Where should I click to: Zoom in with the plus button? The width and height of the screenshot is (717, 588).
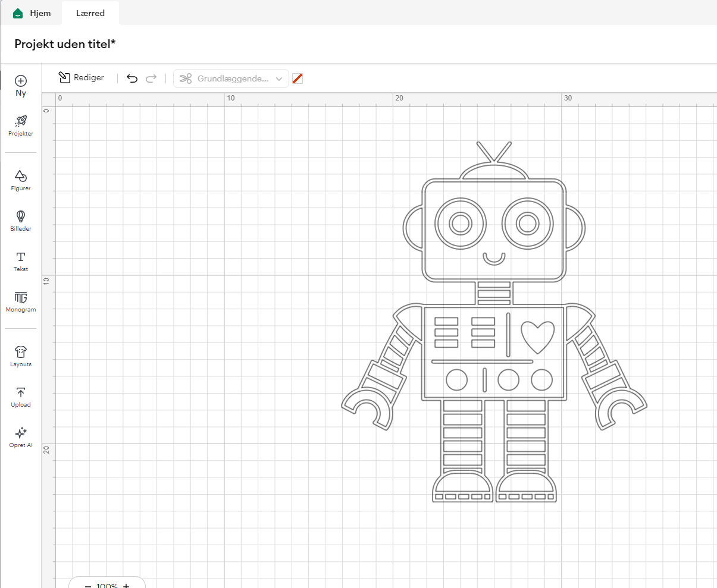[x=126, y=585]
